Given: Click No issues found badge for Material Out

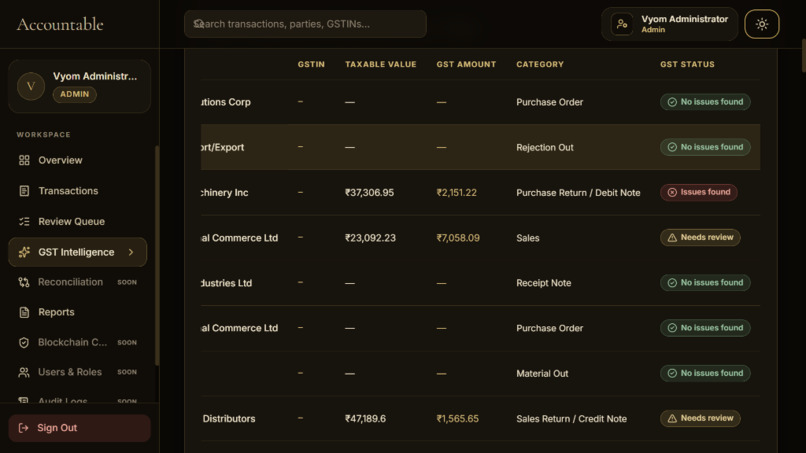Looking at the screenshot, I should [x=705, y=373].
